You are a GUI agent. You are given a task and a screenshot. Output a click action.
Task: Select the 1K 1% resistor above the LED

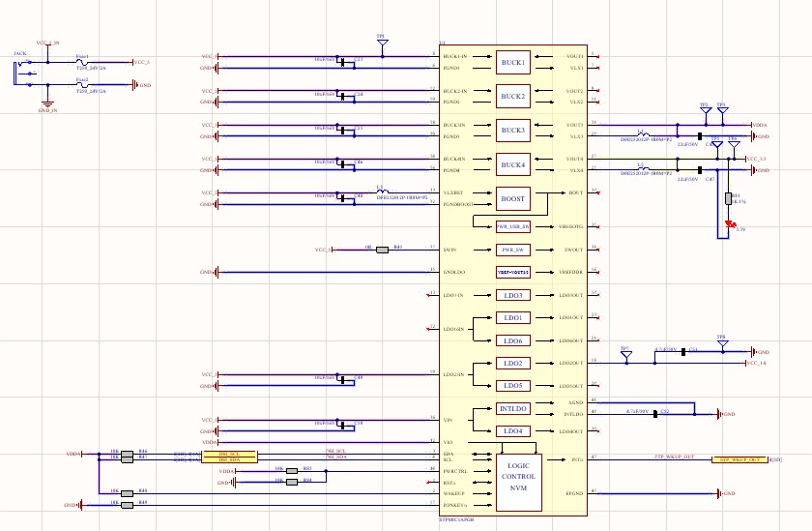point(728,198)
